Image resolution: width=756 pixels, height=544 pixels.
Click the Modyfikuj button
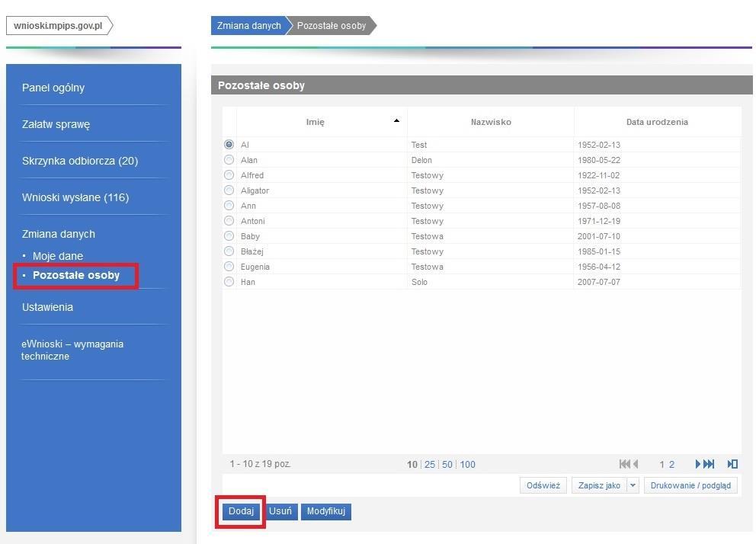pos(326,511)
